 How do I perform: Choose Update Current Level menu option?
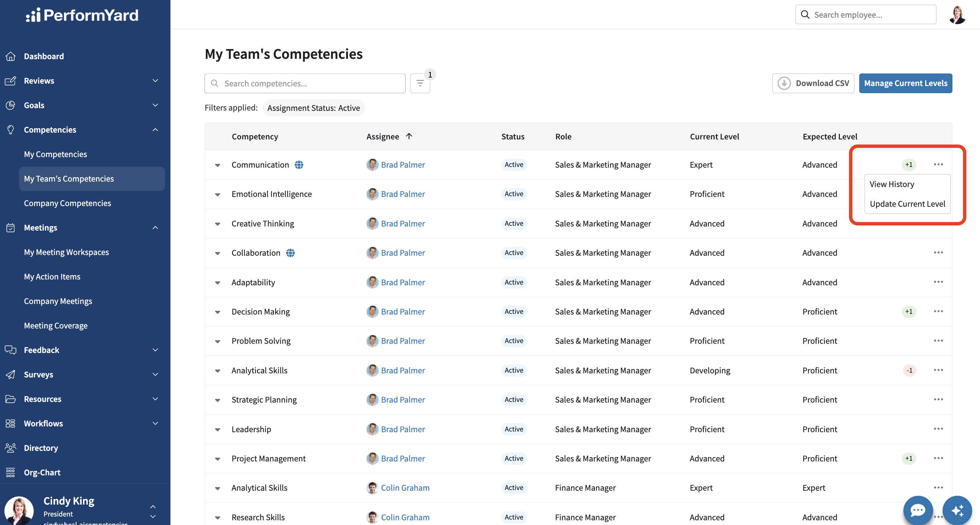[907, 204]
